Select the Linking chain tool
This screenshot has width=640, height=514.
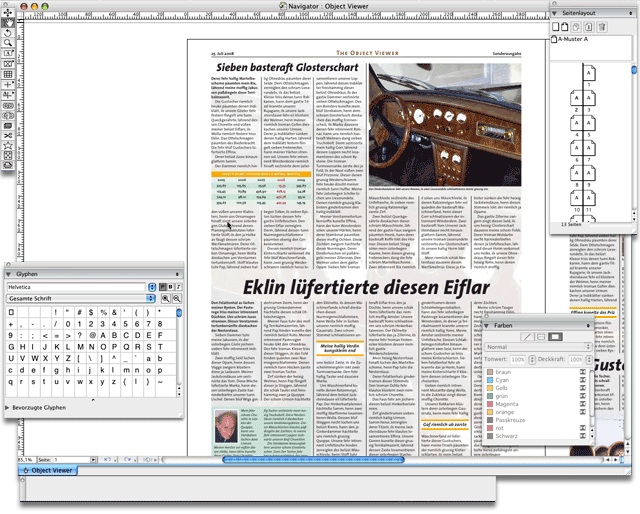8,105
